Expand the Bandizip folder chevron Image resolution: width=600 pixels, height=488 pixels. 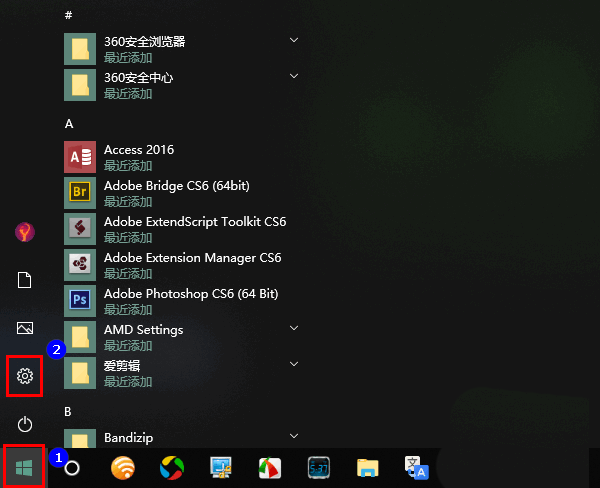point(294,436)
